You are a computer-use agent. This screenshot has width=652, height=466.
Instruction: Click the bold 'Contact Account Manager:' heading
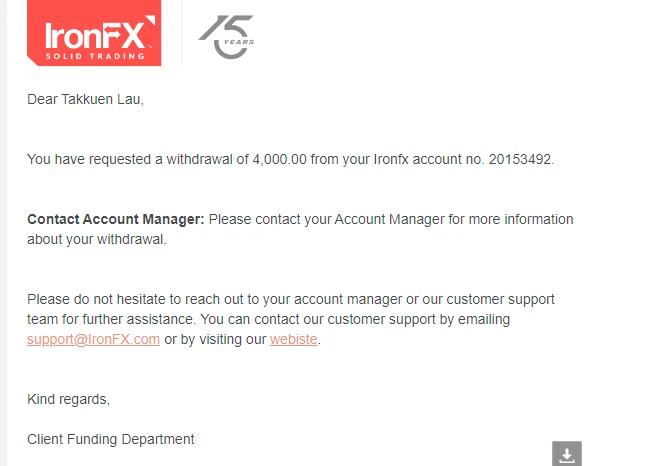coord(115,219)
